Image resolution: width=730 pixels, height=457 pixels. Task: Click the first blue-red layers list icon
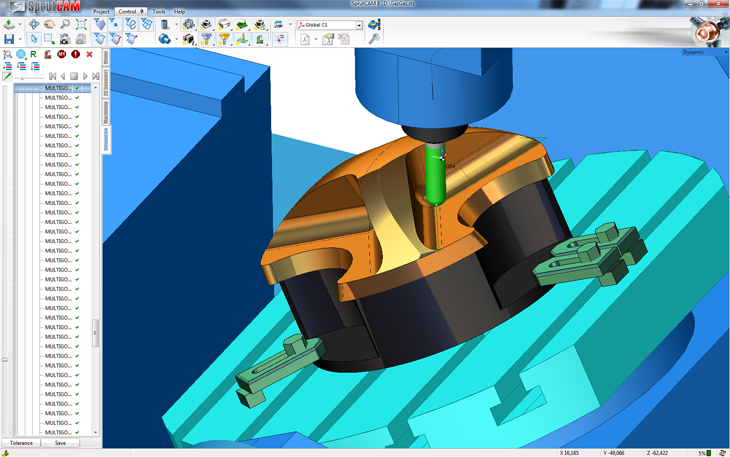tap(7, 66)
